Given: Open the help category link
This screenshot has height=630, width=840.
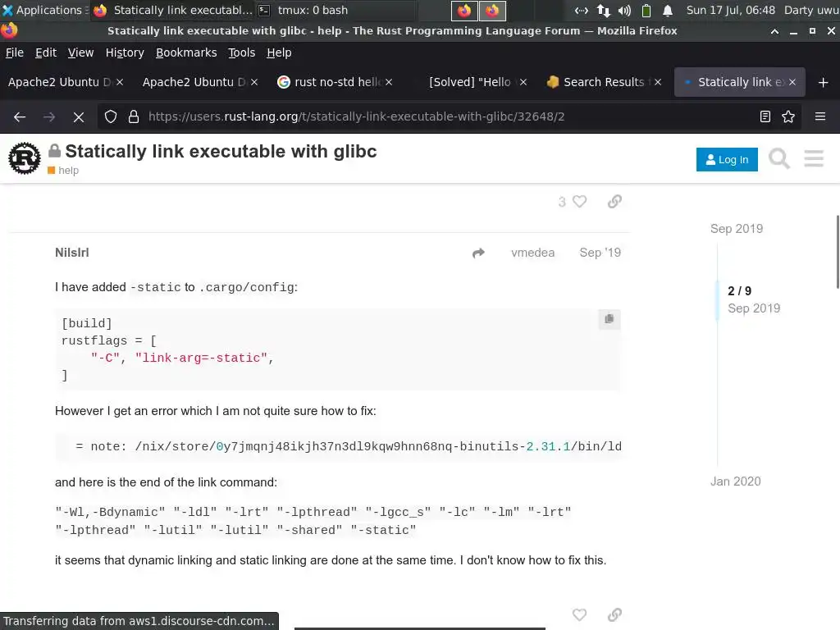Looking at the screenshot, I should (68, 171).
